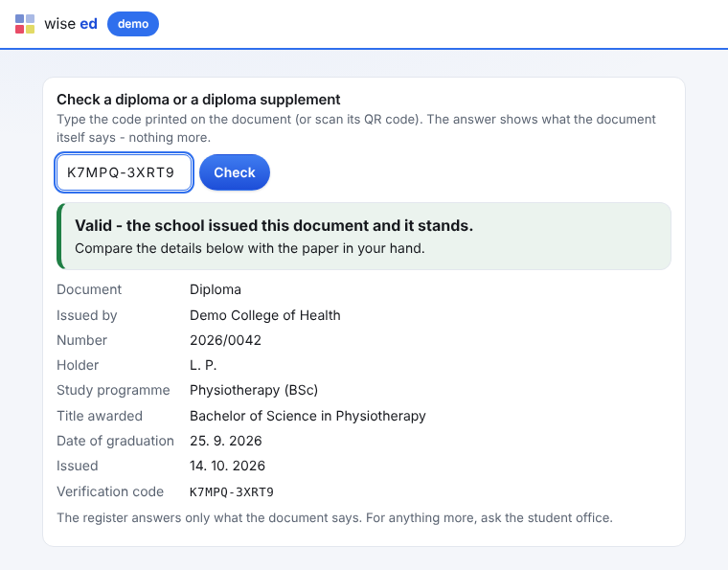The width and height of the screenshot is (728, 570).
Task: Click the blue 'demo' badge
Action: tap(133, 24)
